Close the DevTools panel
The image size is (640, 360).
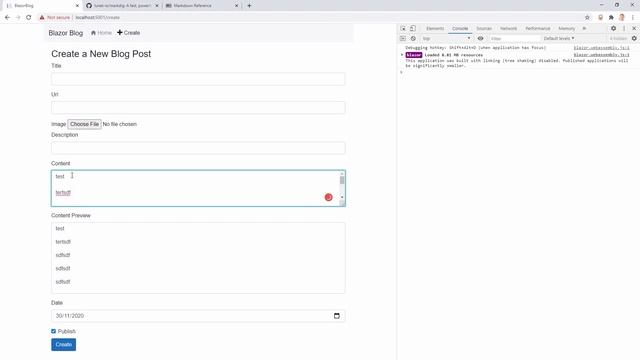[x=634, y=29]
